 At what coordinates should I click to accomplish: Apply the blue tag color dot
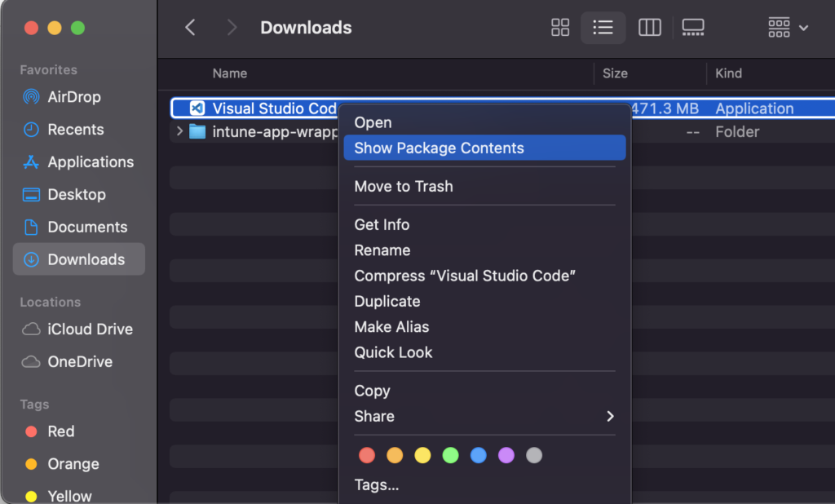tap(478, 456)
